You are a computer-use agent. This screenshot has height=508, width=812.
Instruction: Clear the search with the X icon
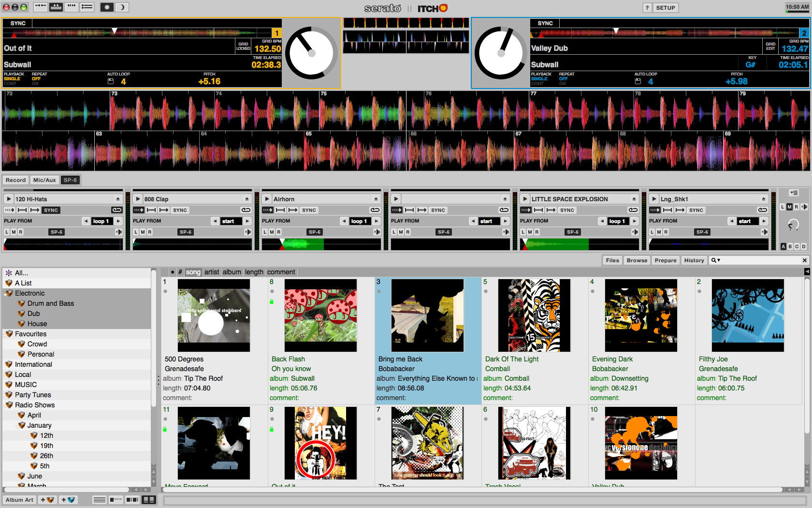tap(805, 260)
